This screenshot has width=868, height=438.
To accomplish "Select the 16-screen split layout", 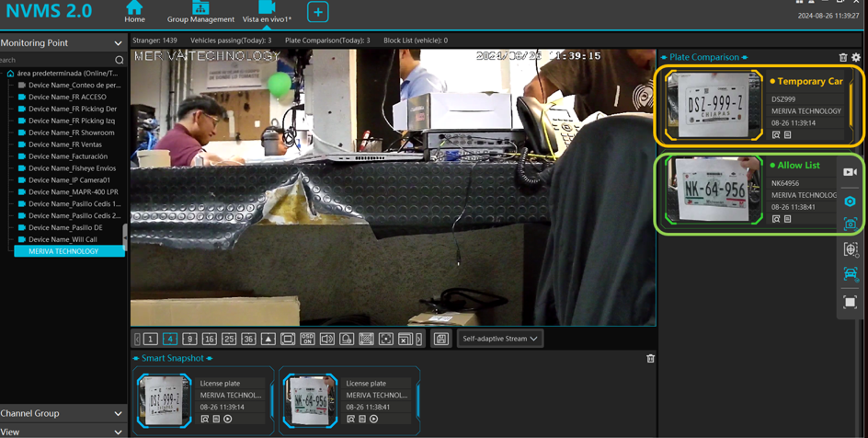I will [209, 340].
